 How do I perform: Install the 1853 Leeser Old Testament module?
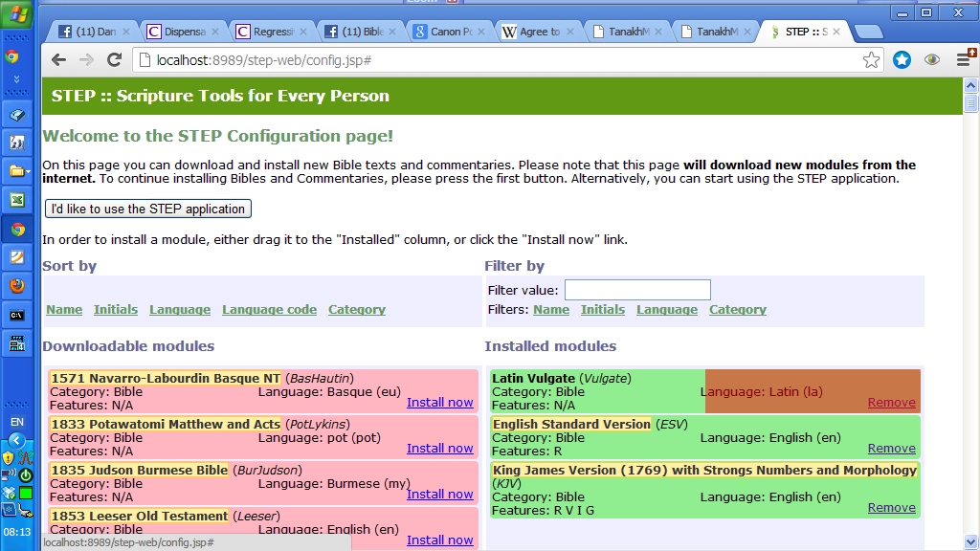(x=440, y=540)
